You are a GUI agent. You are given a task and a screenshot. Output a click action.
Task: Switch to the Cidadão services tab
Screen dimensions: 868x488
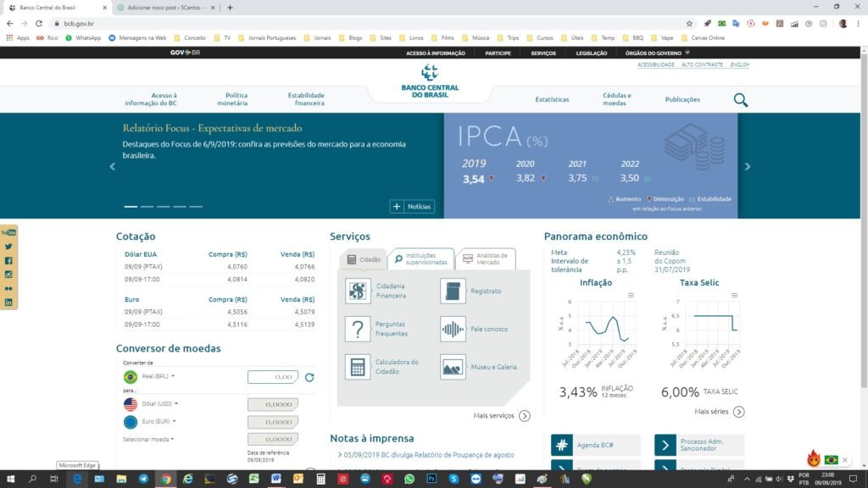tap(364, 259)
